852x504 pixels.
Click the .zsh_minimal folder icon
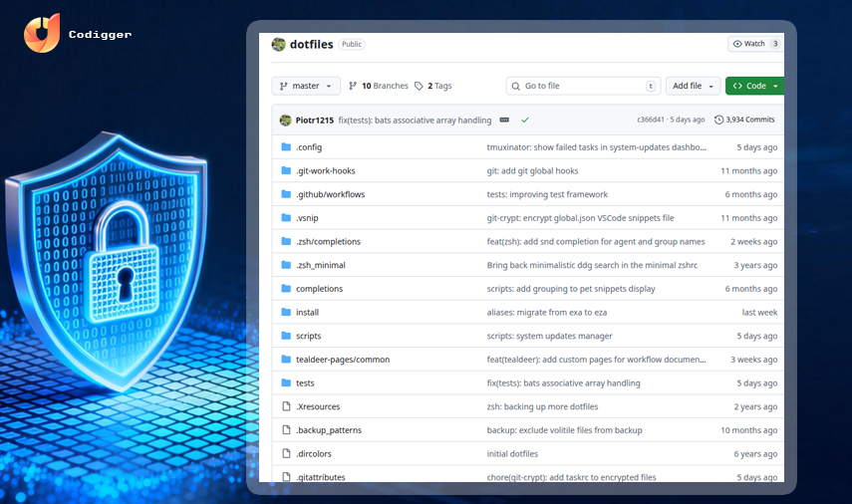286,265
